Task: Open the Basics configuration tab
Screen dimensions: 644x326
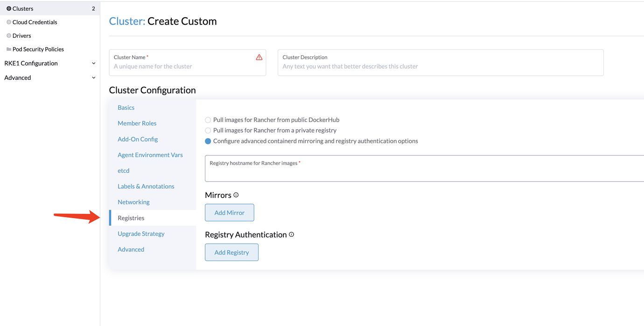Action: tap(126, 107)
